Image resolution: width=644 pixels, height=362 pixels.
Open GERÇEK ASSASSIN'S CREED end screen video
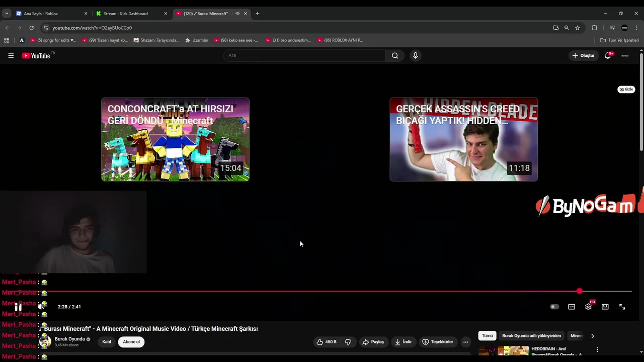click(x=463, y=139)
